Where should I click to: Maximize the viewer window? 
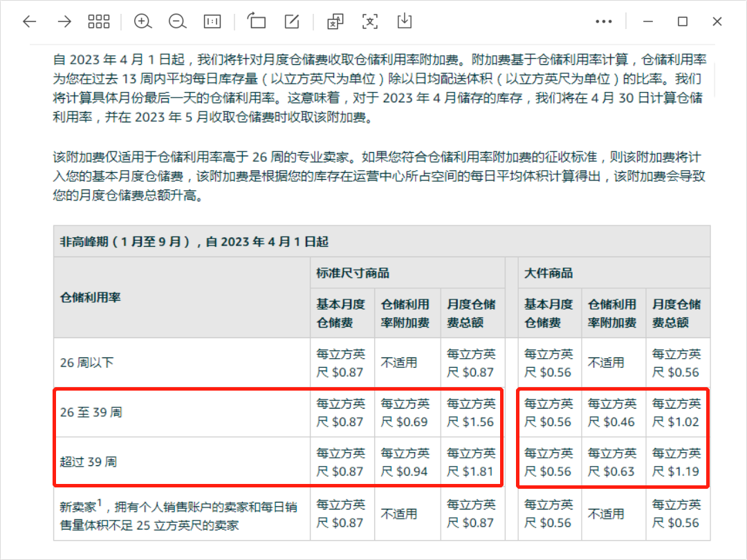point(681,21)
